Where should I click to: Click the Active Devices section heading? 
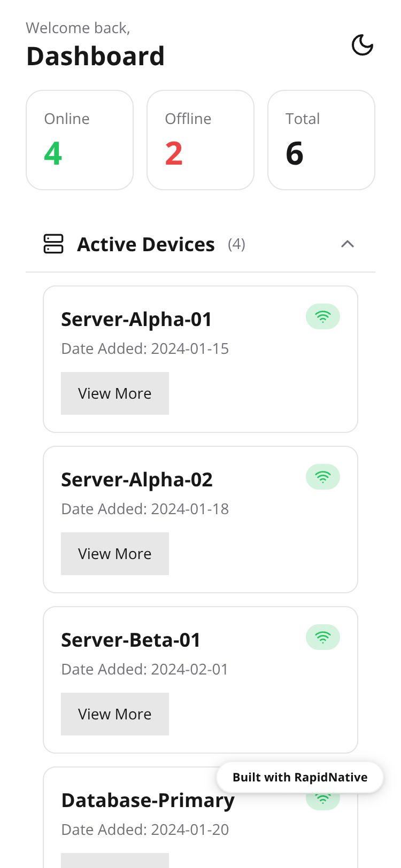[146, 245]
